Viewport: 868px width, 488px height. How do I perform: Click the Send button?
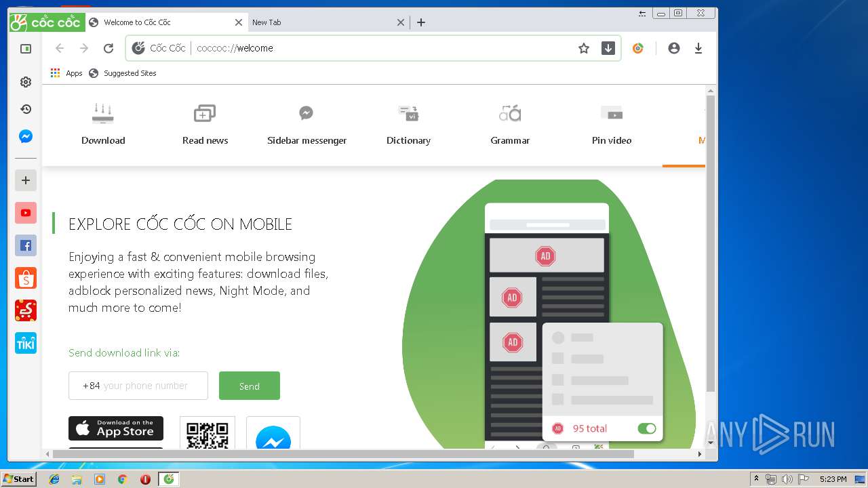pos(249,386)
